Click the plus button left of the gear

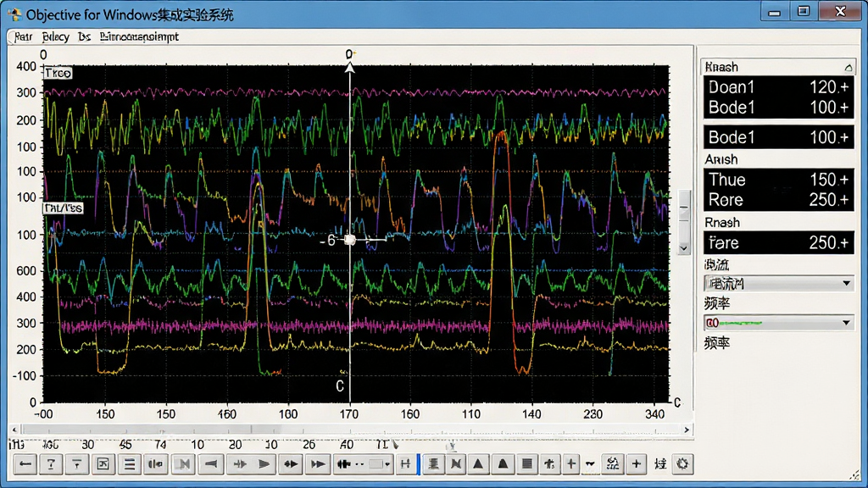(637, 463)
